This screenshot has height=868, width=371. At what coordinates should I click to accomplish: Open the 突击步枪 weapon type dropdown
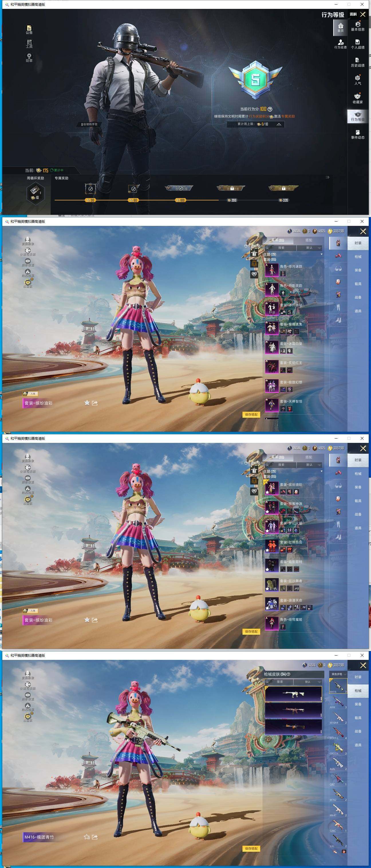[x=338, y=674]
